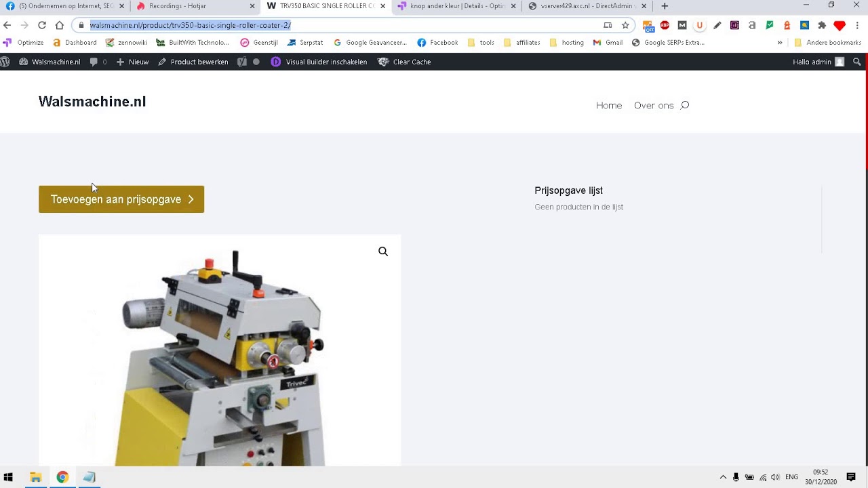The image size is (868, 488).
Task: Reload the page with the refresh icon
Action: pyautogui.click(x=42, y=25)
